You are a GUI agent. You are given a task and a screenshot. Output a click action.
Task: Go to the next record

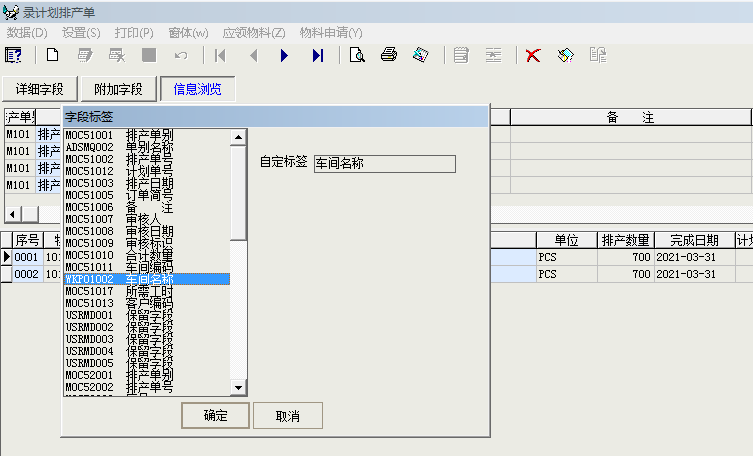point(285,55)
